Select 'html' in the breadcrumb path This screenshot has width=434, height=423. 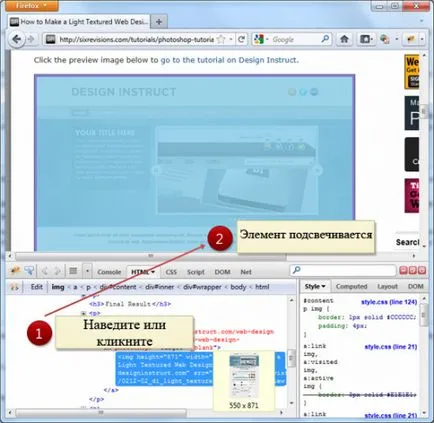coord(262,287)
